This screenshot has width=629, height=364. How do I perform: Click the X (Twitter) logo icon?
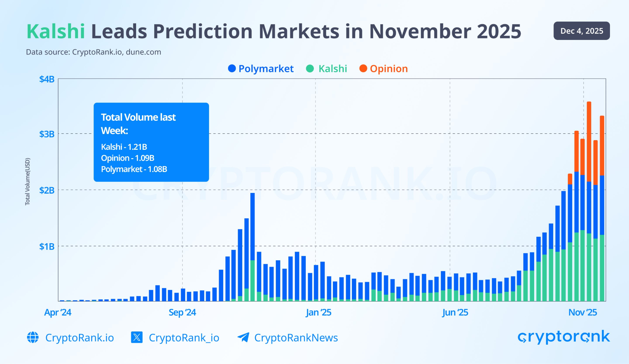pyautogui.click(x=137, y=338)
